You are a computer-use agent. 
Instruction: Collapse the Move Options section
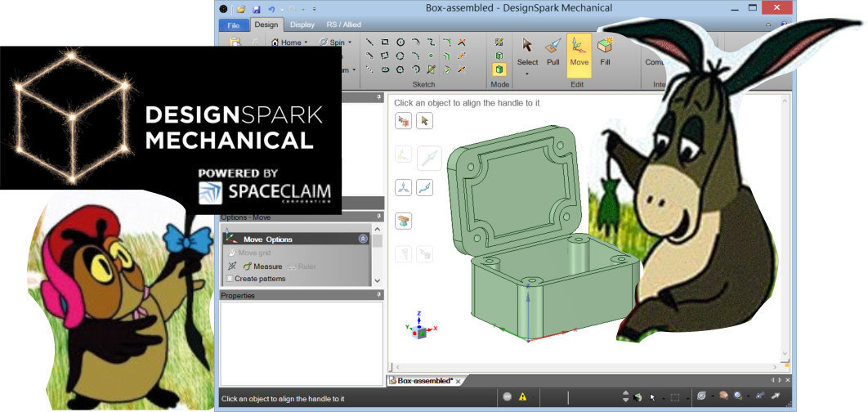pos(363,239)
